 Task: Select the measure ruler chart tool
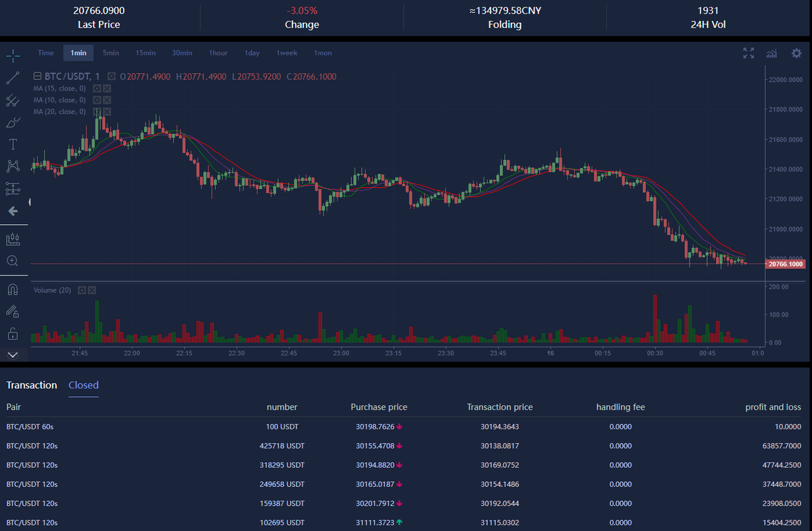point(13,239)
